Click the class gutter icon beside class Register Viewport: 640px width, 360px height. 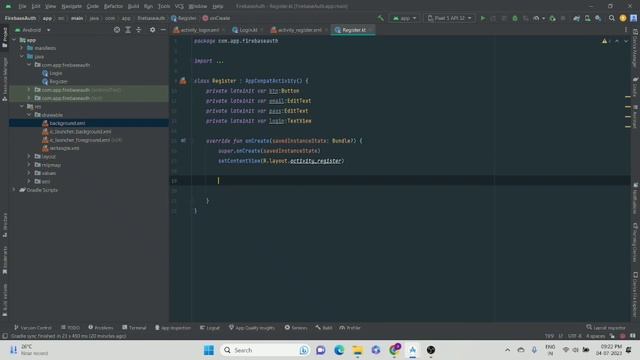pos(183,81)
